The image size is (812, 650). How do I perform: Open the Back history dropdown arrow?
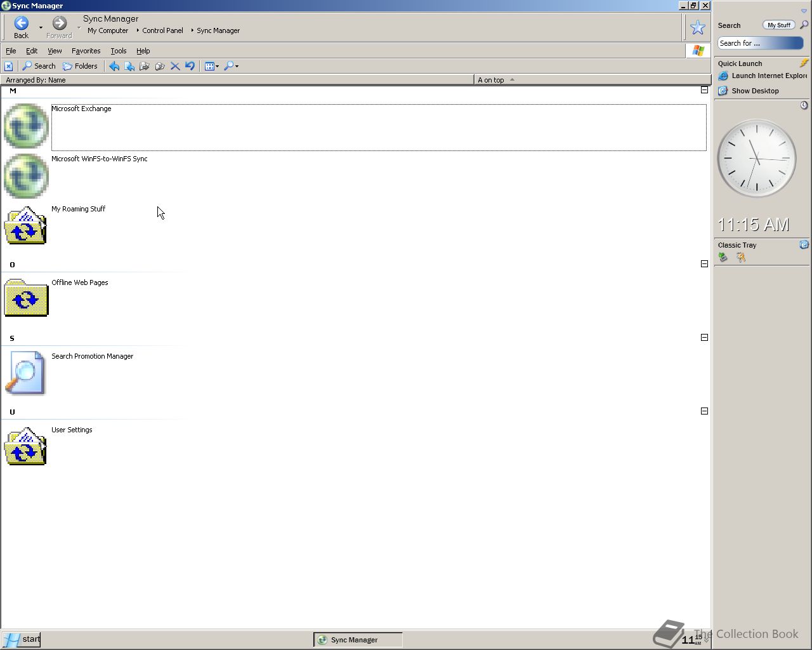41,27
